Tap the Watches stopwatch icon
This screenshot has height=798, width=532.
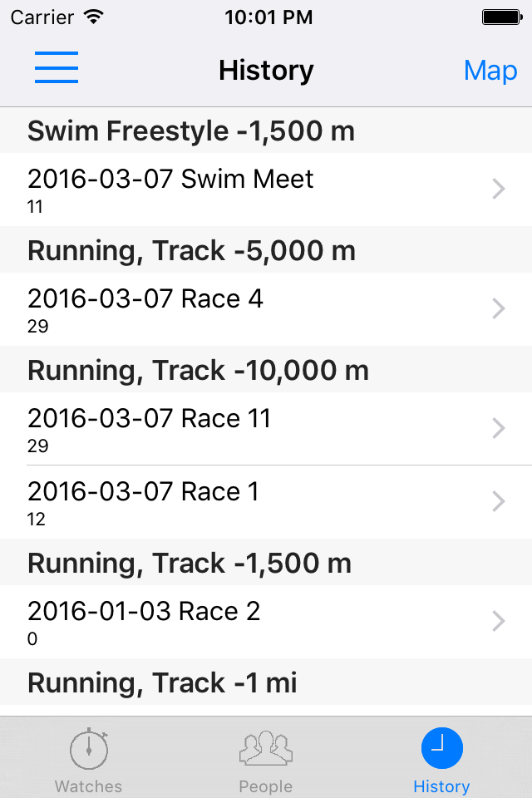[89, 748]
